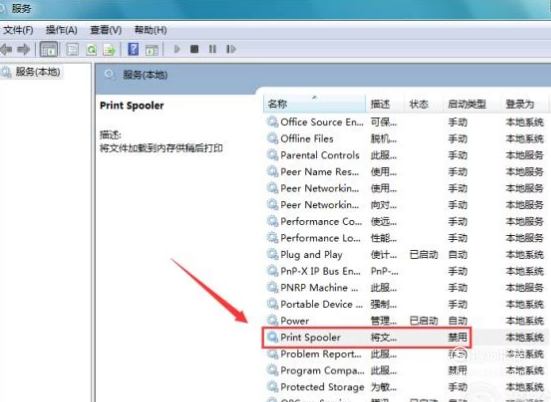Select the Performance Co... service
551x402 pixels.
point(406,221)
